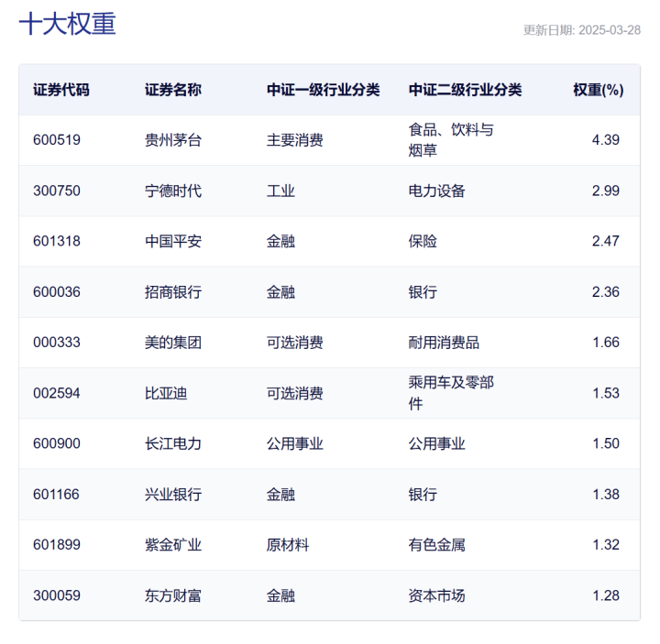The width and height of the screenshot is (660, 644).
Task: Click the 十大权重 heading
Action: tap(67, 24)
